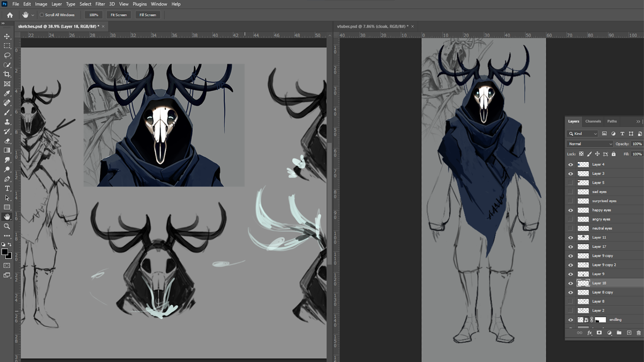Select the Eraser tool
Viewport: 644px width, 362px height.
[7, 141]
